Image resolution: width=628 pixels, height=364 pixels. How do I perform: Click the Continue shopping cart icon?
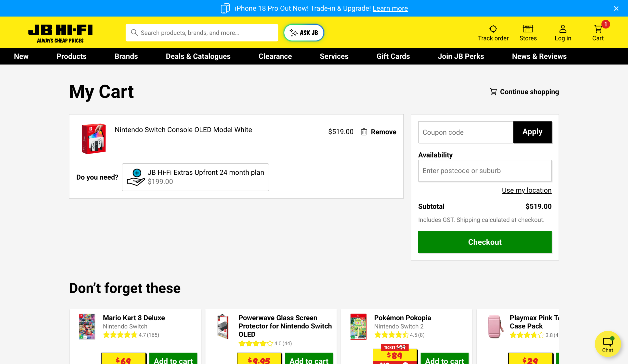493,92
